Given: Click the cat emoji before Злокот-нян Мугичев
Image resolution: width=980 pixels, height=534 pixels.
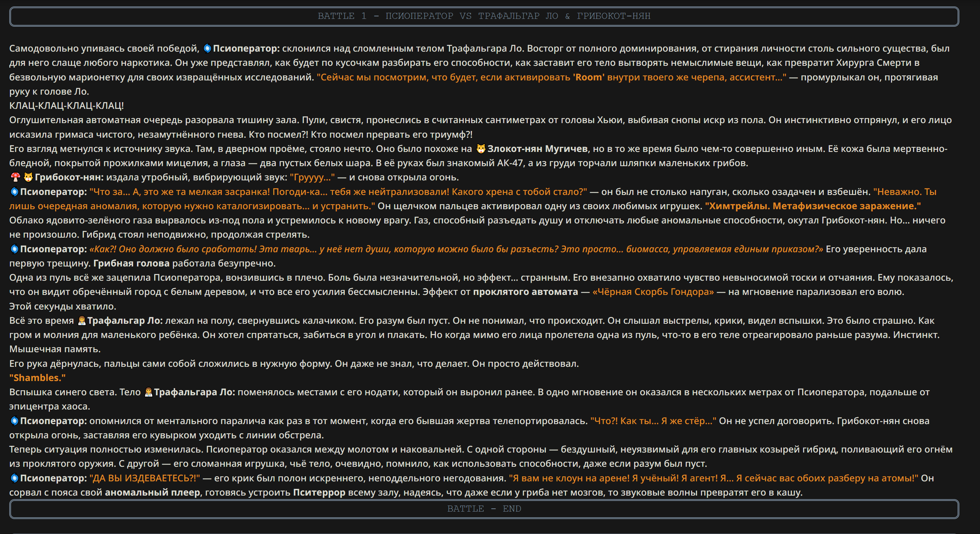Looking at the screenshot, I should [481, 149].
